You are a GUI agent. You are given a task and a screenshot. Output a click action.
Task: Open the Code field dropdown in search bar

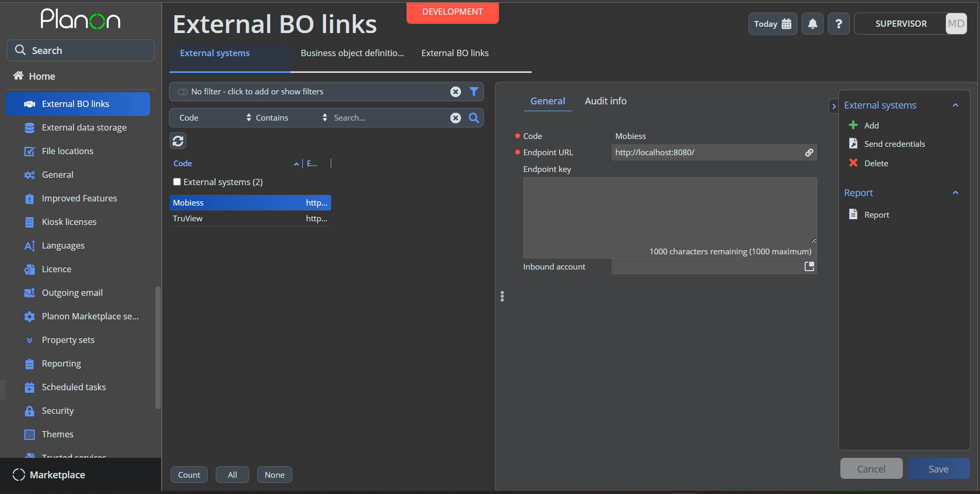point(215,118)
